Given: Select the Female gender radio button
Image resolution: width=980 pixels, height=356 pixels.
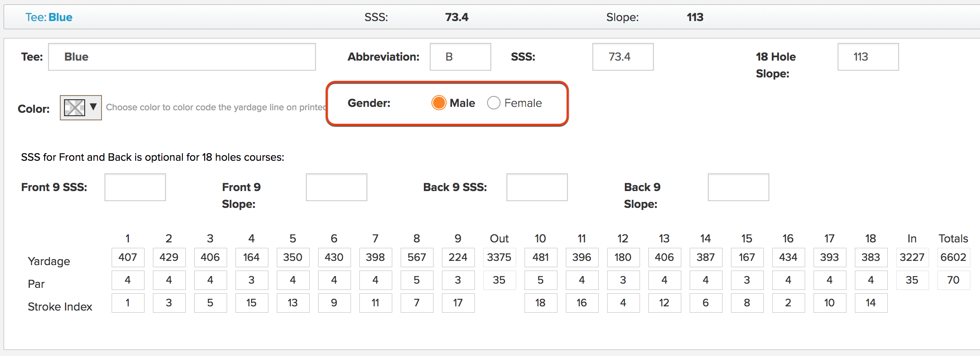Looking at the screenshot, I should 493,103.
